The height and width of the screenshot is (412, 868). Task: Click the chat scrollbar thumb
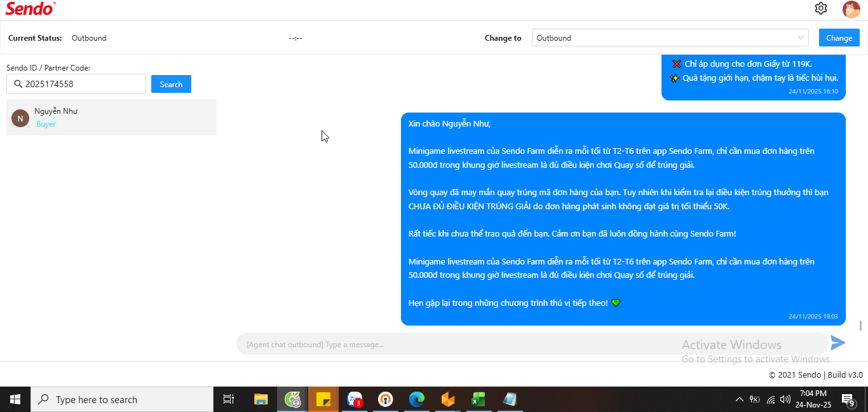tap(861, 326)
